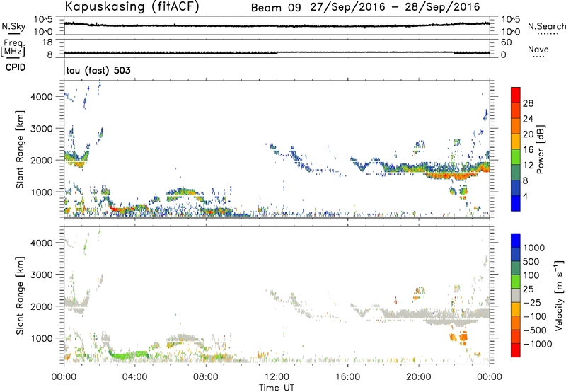Screen dimensions: 566x392
Task: Click the 'Power [dB]' colorbar title
Action: click(541, 149)
